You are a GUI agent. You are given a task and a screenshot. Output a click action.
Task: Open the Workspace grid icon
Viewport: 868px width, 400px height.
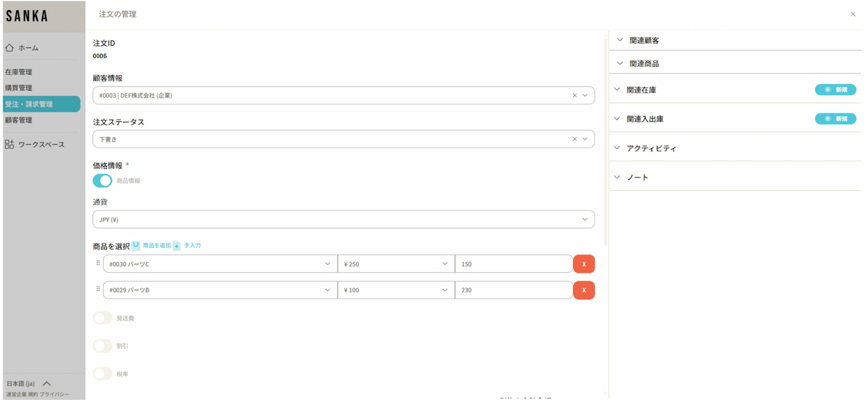9,145
